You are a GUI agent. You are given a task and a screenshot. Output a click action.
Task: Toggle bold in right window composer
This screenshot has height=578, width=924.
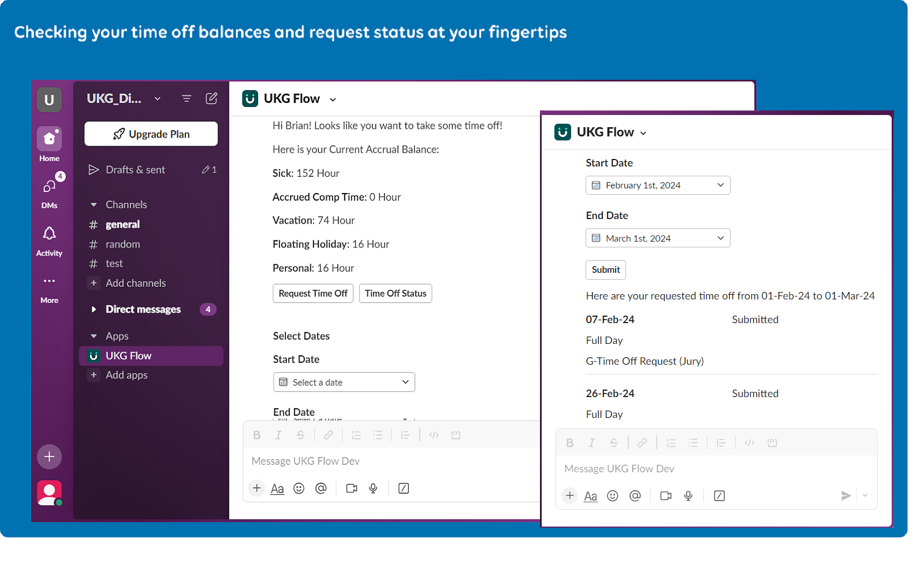(570, 443)
